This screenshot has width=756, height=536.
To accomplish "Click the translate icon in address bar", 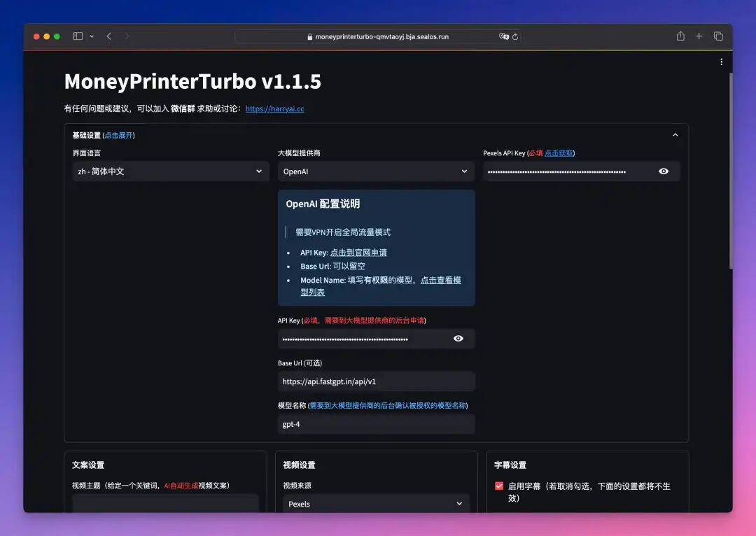I will [503, 36].
